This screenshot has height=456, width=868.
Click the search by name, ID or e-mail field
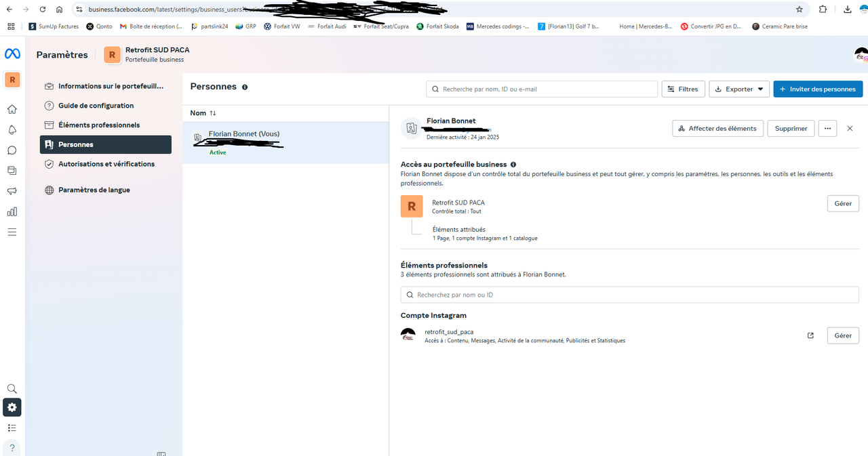[x=542, y=89]
